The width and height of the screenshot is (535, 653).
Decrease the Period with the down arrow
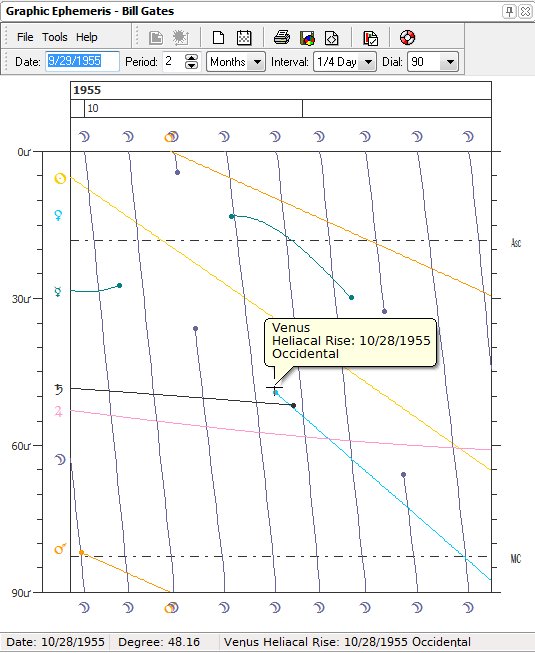(x=192, y=66)
